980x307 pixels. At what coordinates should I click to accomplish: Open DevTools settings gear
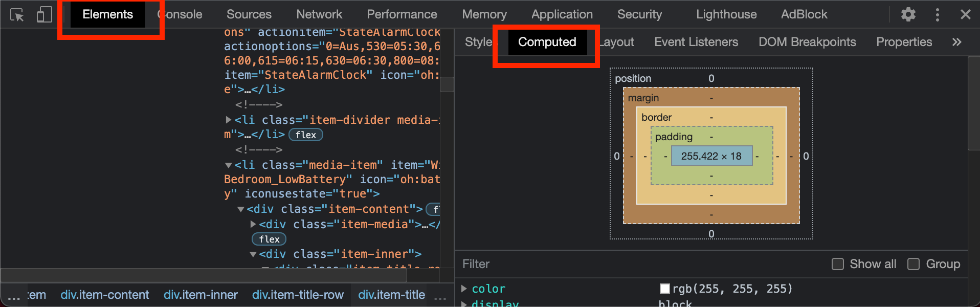point(908,14)
